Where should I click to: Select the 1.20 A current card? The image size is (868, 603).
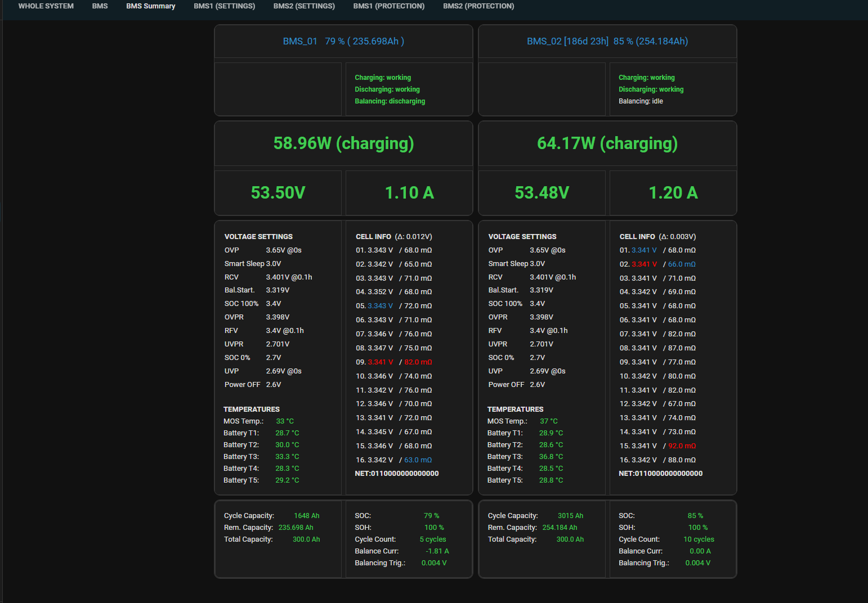click(x=673, y=193)
